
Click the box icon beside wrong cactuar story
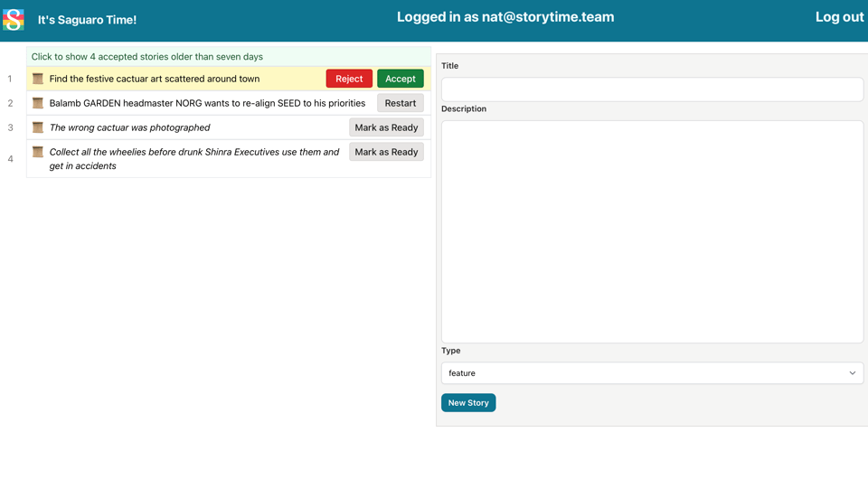click(38, 127)
